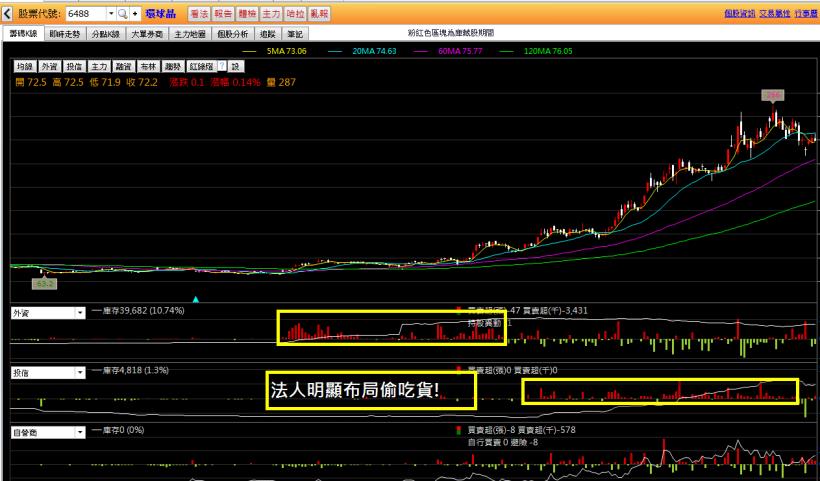This screenshot has height=481, width=820.
Task: Toggle the 投信 chart overlay button
Action: click(x=74, y=66)
